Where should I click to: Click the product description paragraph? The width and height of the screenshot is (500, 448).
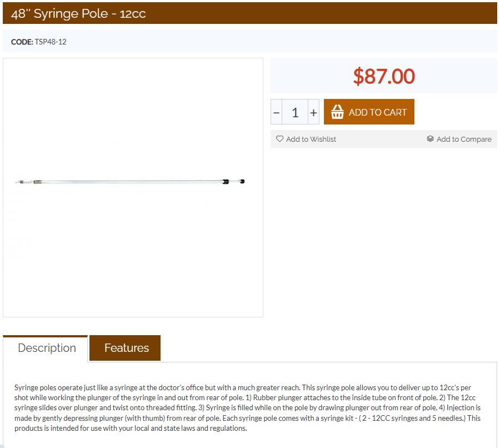click(x=248, y=407)
